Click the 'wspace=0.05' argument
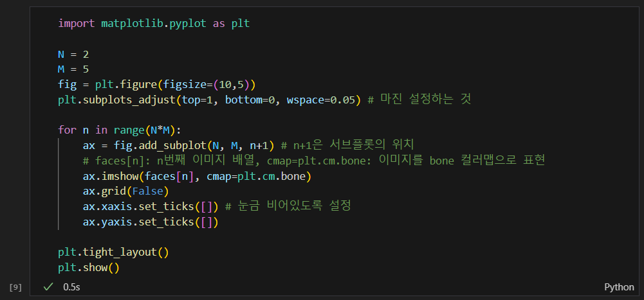The image size is (644, 300). [x=321, y=100]
